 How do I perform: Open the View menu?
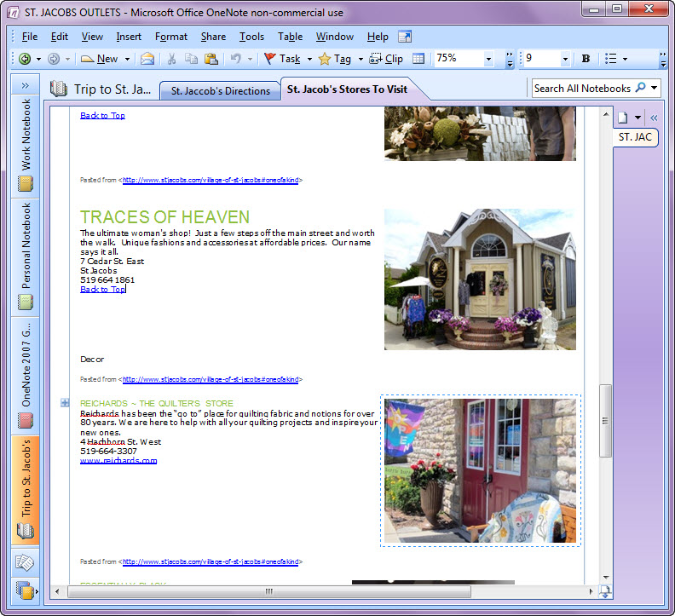click(92, 37)
